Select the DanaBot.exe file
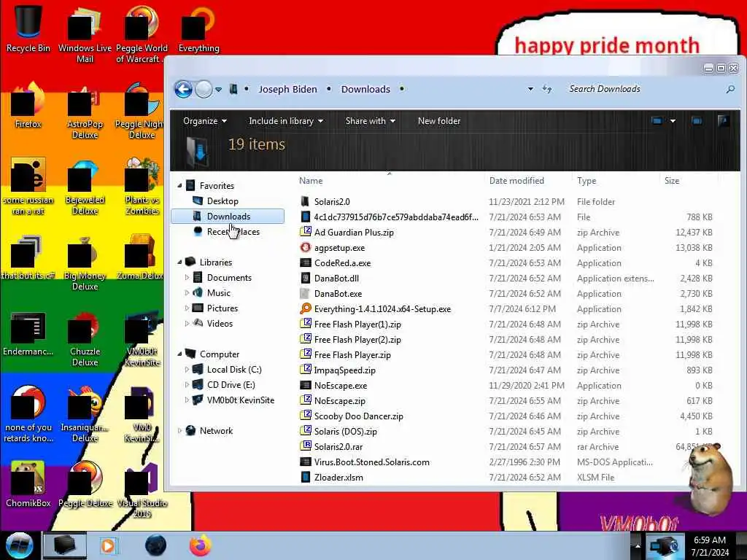 coord(338,293)
